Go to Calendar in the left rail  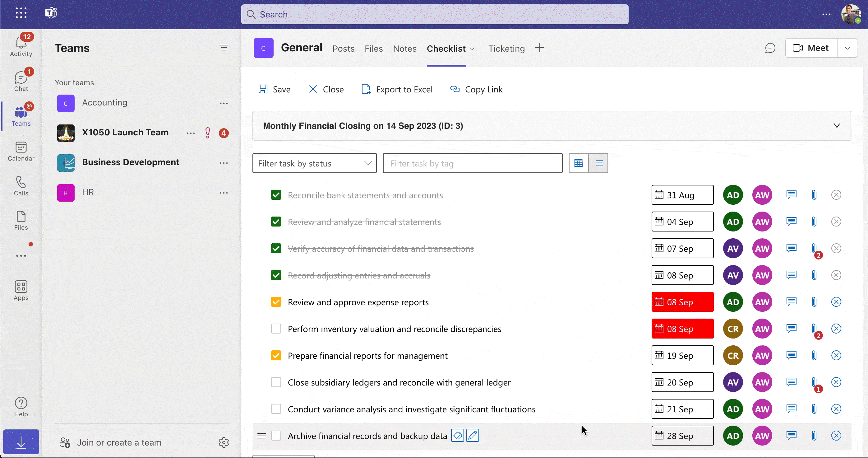[21, 151]
